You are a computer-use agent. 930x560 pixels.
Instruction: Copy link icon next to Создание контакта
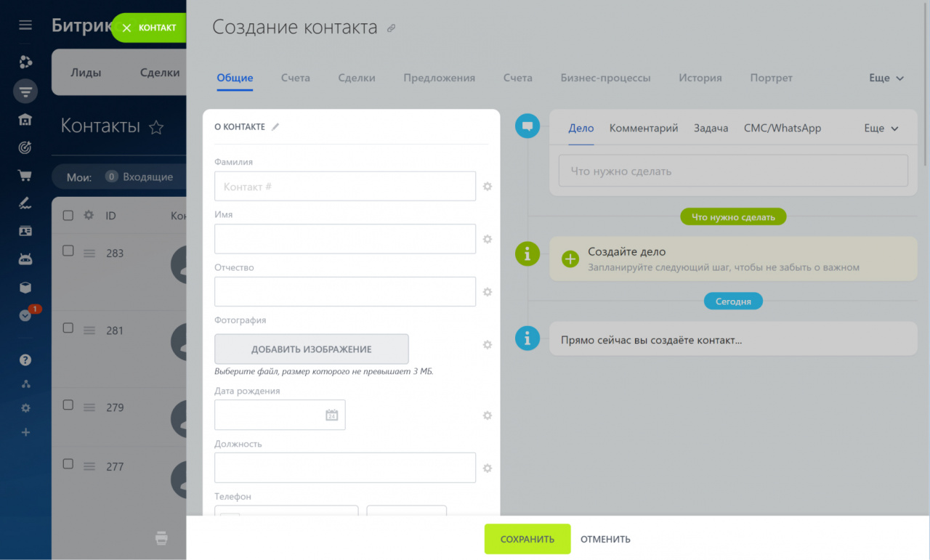click(391, 28)
